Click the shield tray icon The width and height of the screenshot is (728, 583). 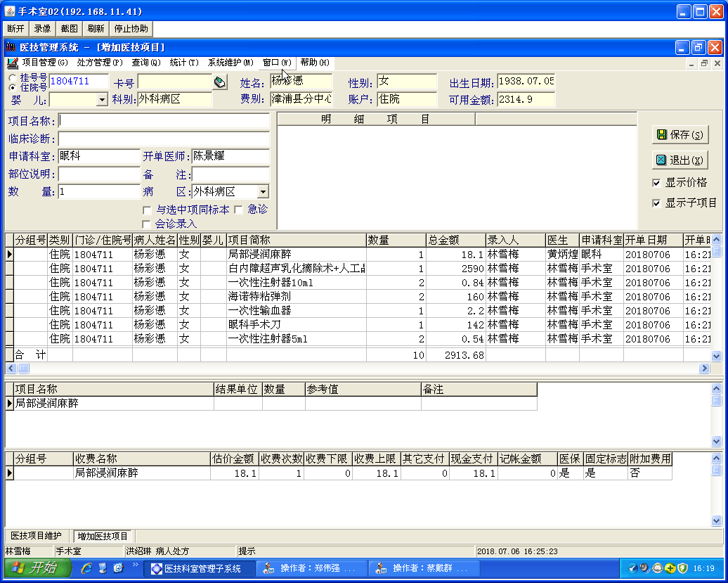[x=682, y=568]
